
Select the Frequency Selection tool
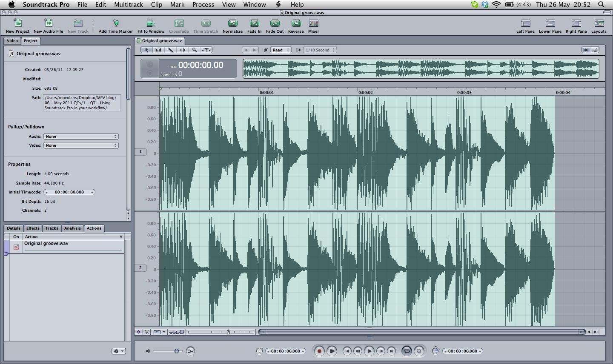pos(158,50)
